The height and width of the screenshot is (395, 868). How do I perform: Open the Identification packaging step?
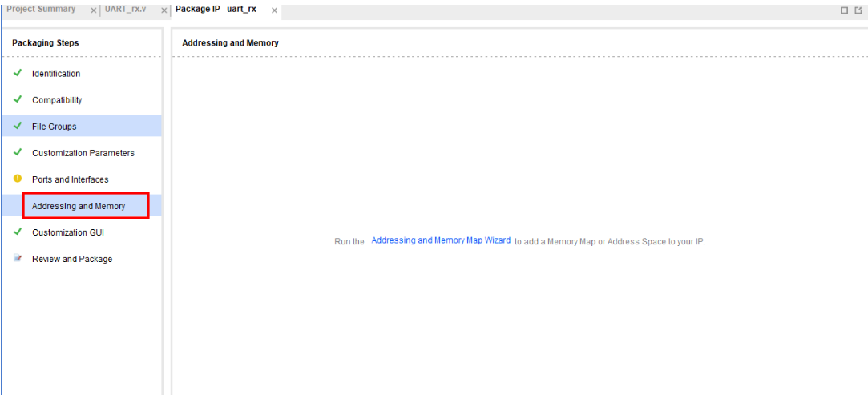click(56, 74)
